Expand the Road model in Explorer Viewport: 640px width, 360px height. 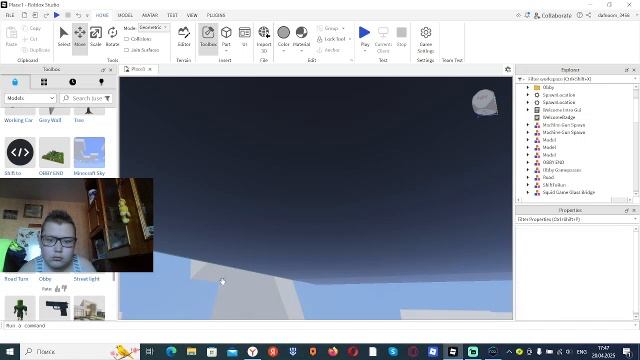528,177
